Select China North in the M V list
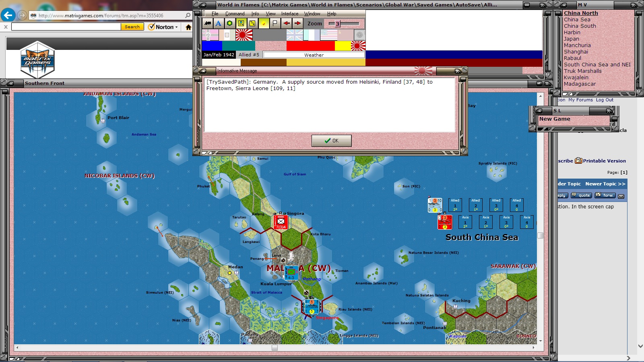 click(581, 13)
